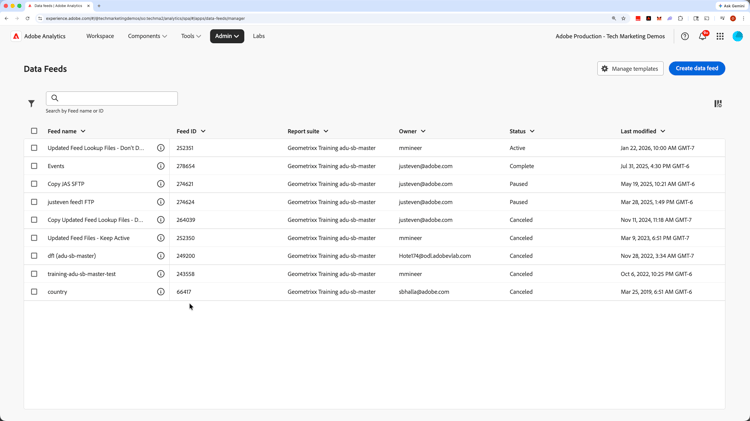The width and height of the screenshot is (750, 421).
Task: Open the browser extensions puzzle icon
Action: click(680, 18)
